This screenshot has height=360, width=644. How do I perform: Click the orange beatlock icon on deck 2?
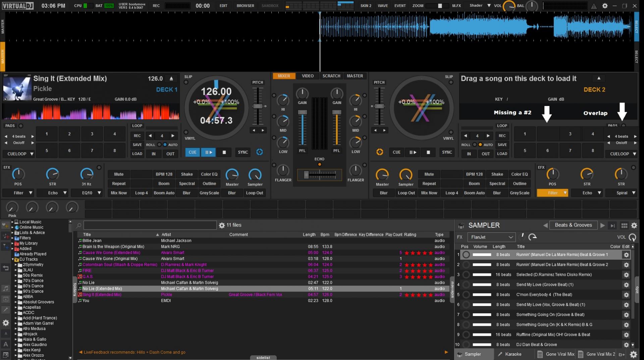[x=380, y=152]
